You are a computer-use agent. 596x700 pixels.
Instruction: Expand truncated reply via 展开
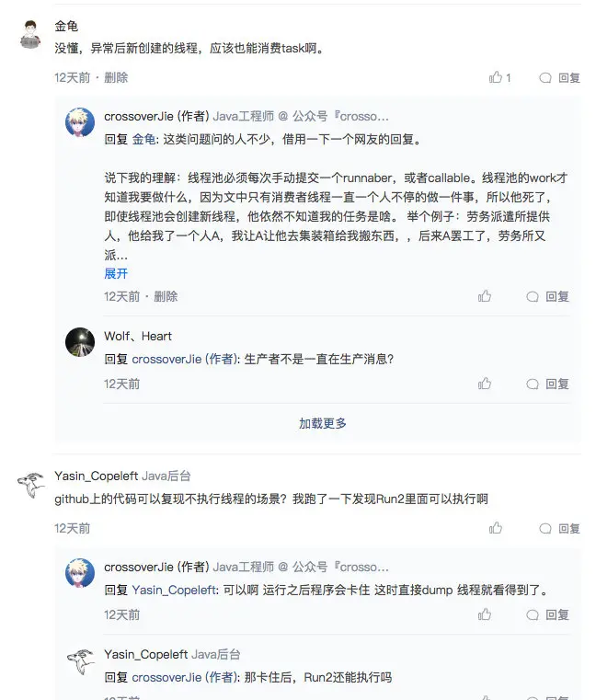[x=116, y=273]
